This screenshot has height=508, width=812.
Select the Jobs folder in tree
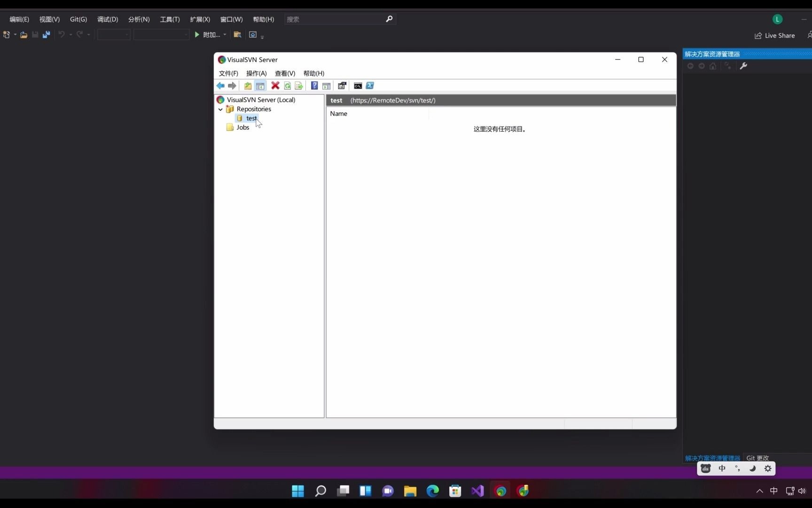[x=242, y=127]
